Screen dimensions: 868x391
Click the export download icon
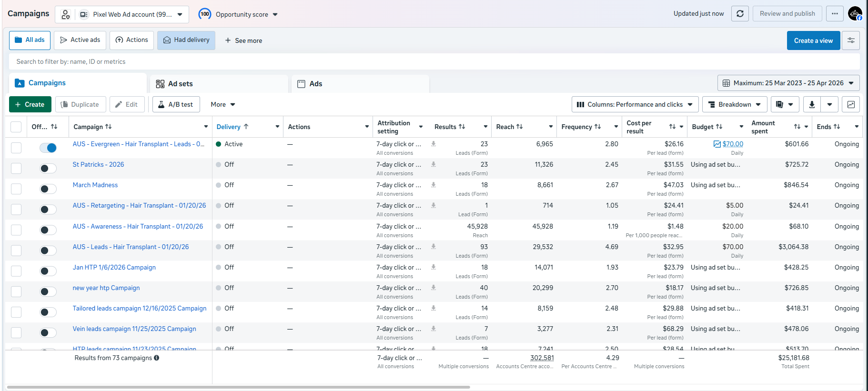(x=812, y=104)
